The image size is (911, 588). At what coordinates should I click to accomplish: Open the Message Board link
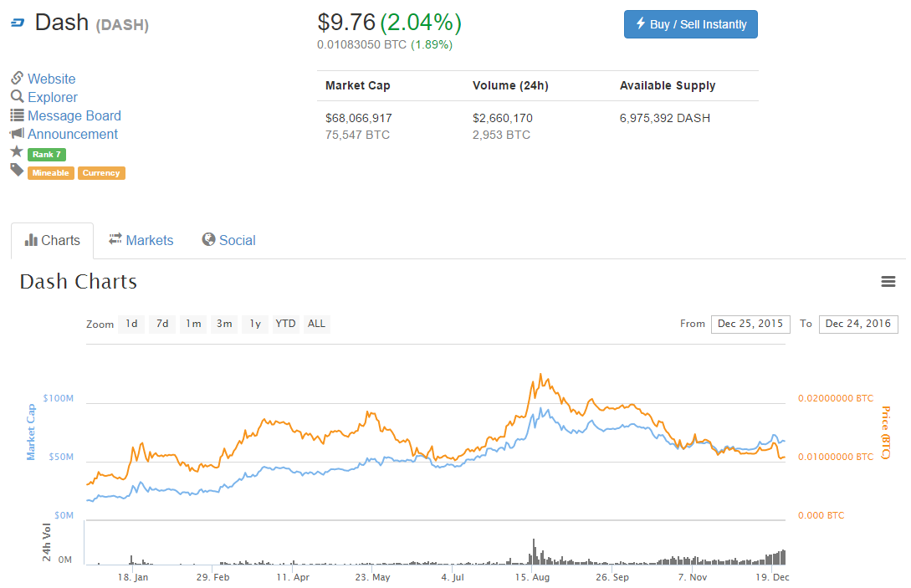[74, 115]
